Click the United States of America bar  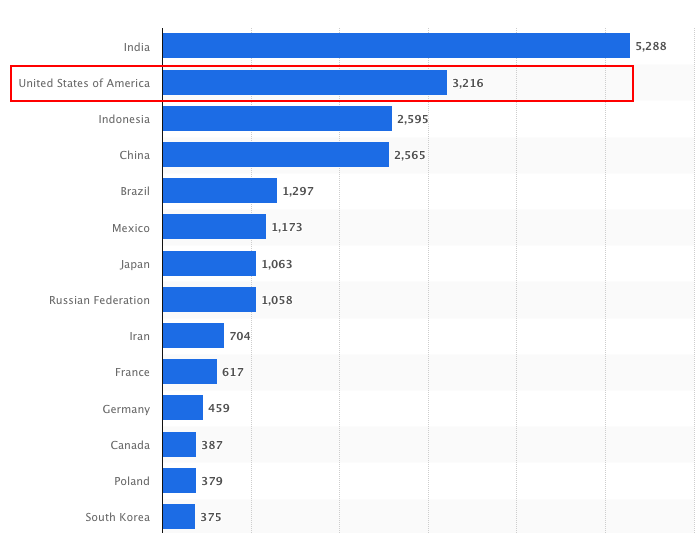(305, 82)
